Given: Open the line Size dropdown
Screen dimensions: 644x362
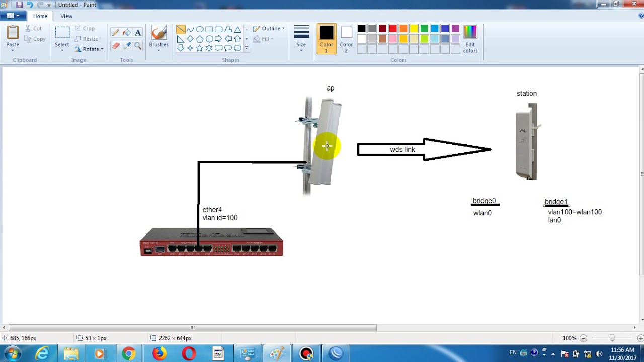Looking at the screenshot, I should tap(301, 38).
